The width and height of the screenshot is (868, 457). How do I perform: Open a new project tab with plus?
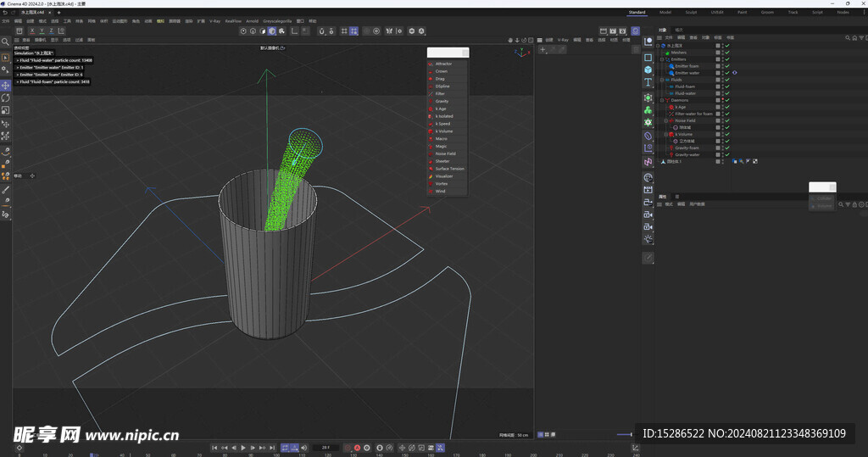(x=58, y=12)
